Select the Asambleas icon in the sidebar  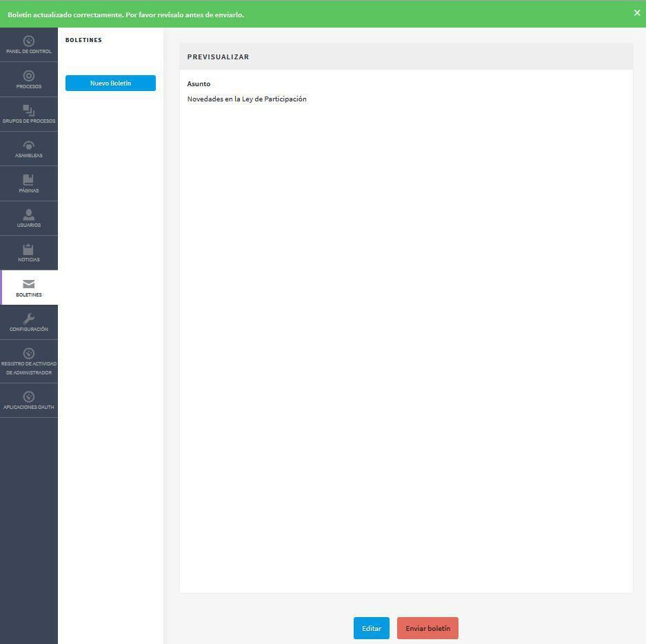pos(29,145)
